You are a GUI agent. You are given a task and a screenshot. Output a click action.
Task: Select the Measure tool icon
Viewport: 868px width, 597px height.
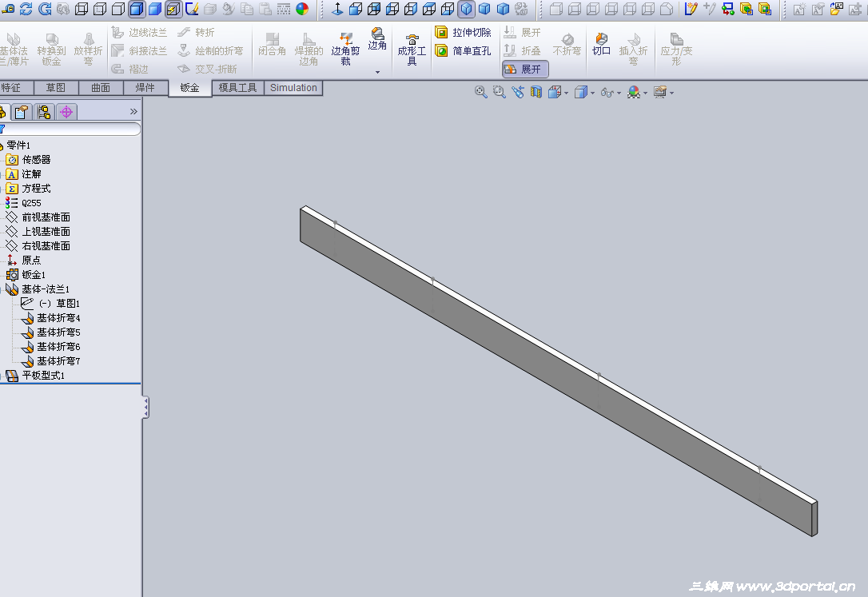pyautogui.click(x=8, y=9)
